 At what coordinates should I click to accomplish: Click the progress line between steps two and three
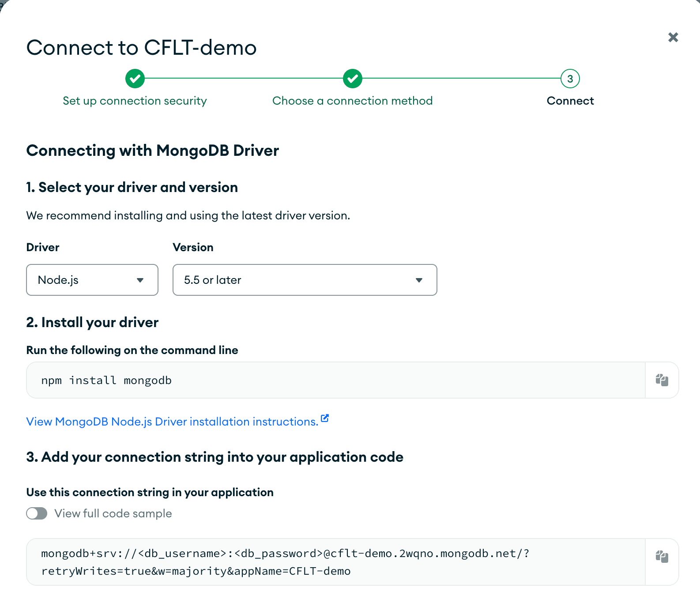[461, 79]
